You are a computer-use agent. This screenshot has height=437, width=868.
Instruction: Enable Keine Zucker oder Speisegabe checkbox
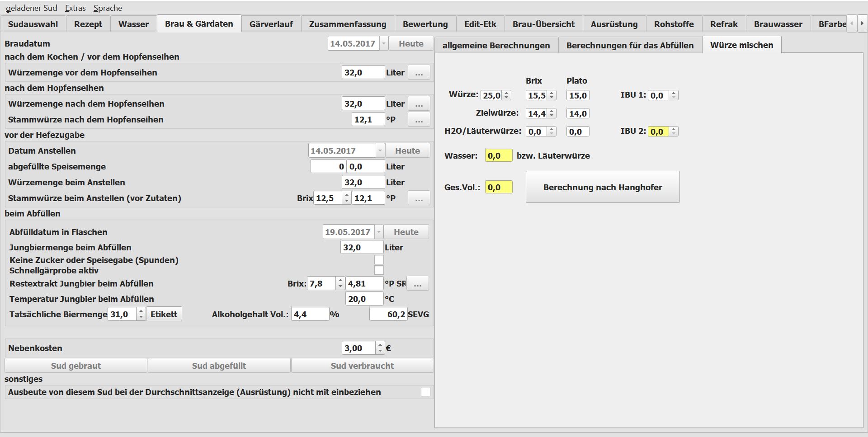379,260
